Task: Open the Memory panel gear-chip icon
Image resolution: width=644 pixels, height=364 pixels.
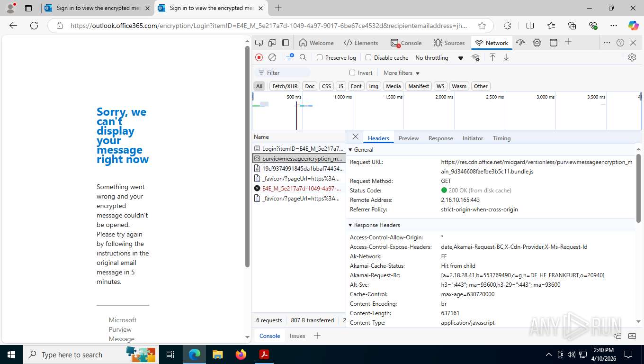Action: click(537, 43)
